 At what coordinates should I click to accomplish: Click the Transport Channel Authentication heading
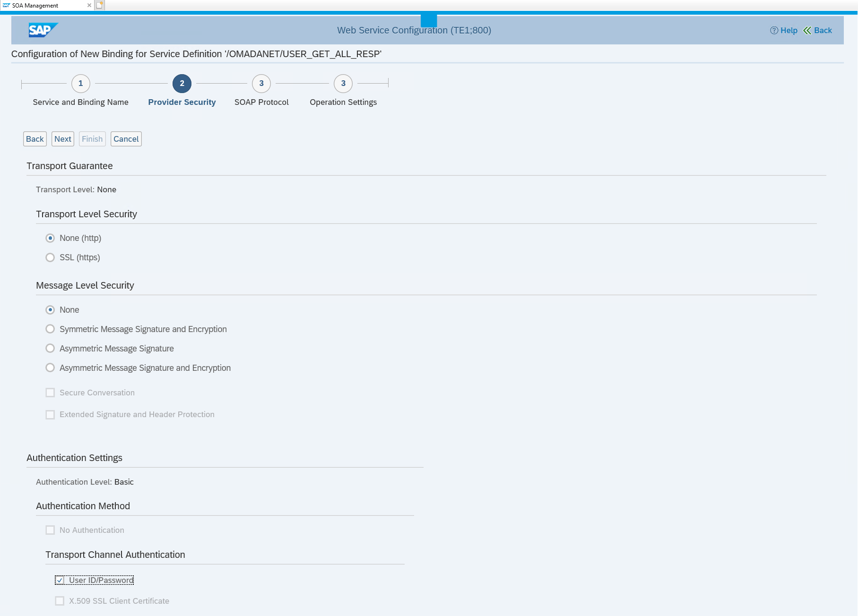tap(115, 555)
